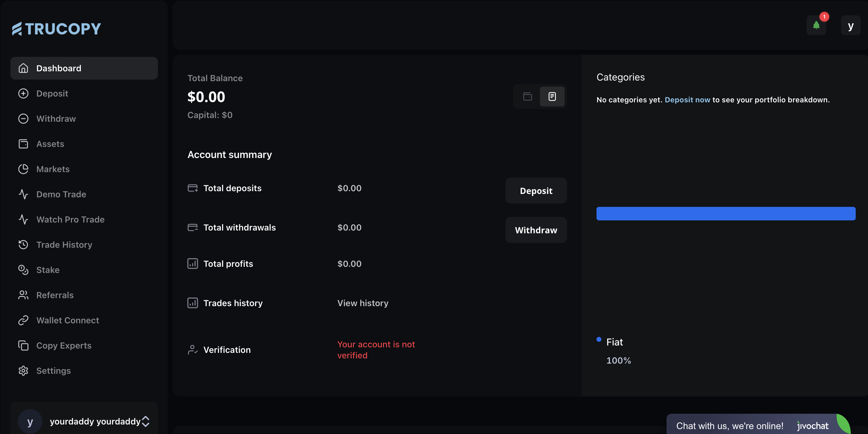Open Trade History via the clock icon
868x434 pixels.
(x=23, y=244)
